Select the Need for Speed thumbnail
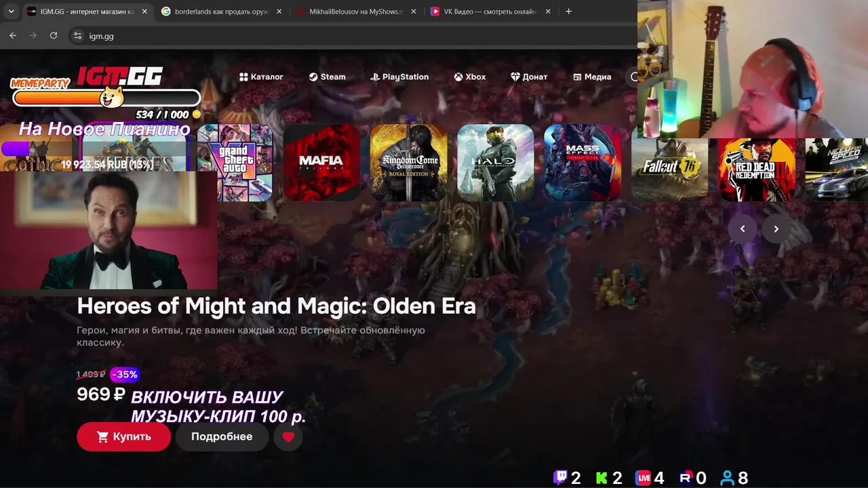Image resolution: width=868 pixels, height=488 pixels. point(837,169)
